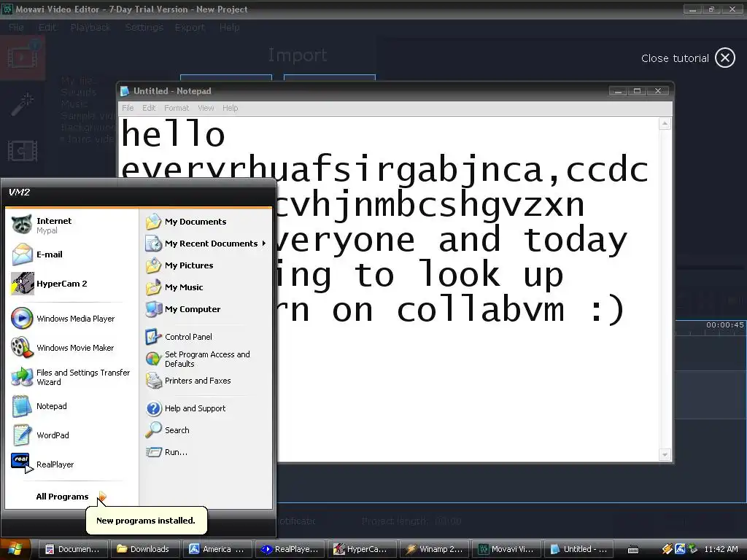Open Windows Movie Maker

coord(71,348)
